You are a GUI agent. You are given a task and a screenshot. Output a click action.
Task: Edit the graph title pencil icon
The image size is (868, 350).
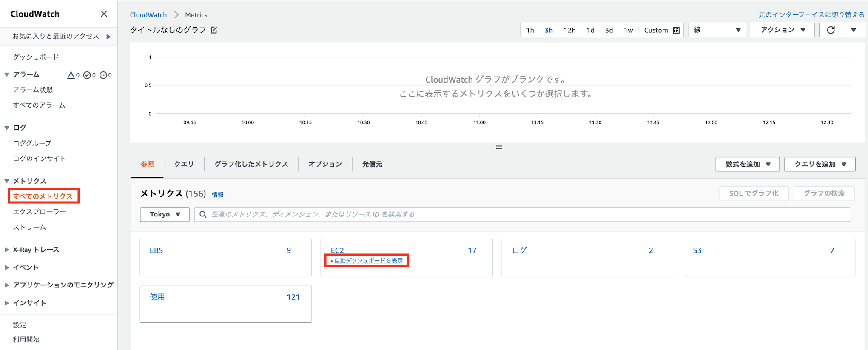click(x=214, y=30)
